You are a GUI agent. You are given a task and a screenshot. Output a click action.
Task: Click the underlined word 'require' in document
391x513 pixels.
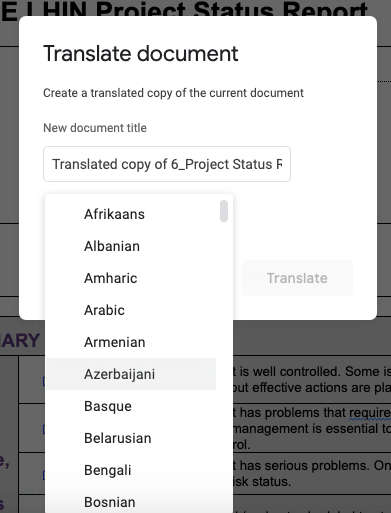[x=370, y=413]
